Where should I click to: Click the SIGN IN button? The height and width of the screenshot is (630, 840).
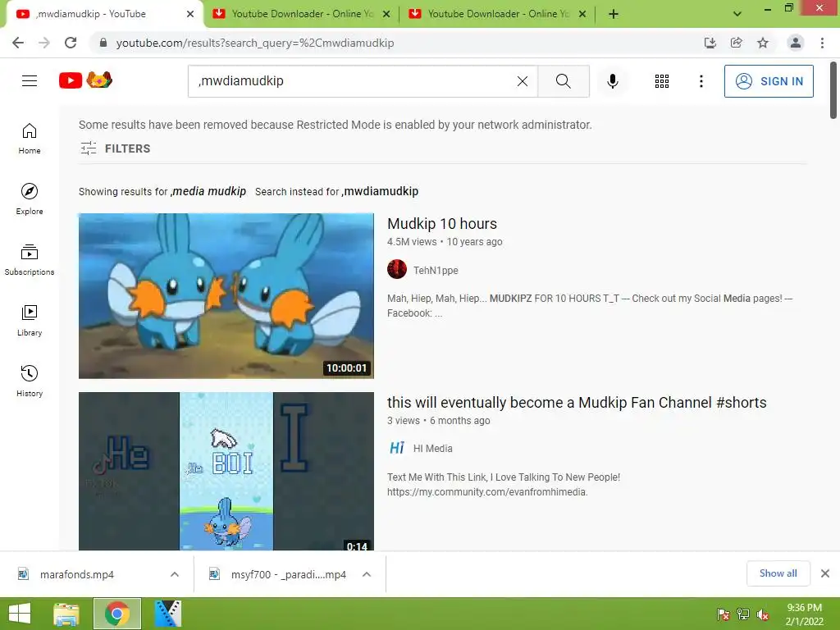pos(769,81)
